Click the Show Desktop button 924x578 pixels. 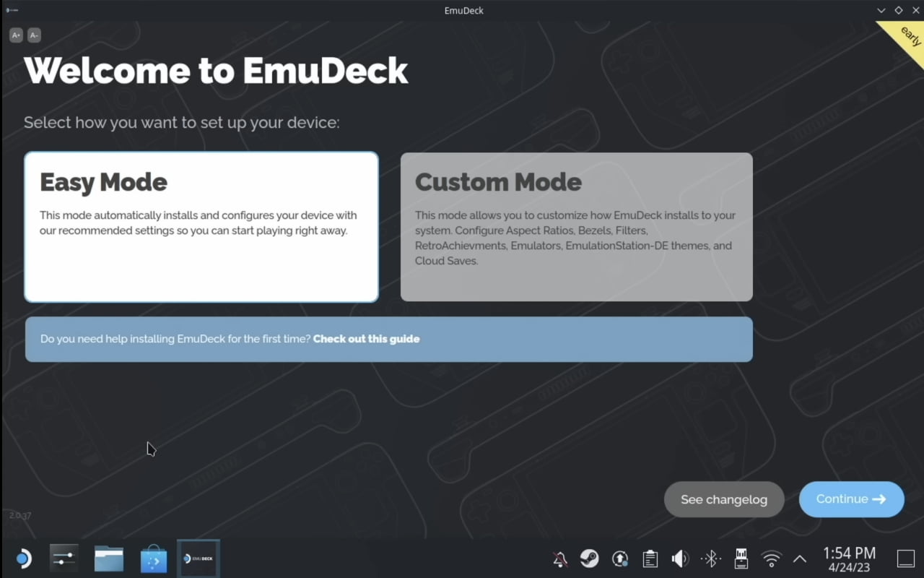click(x=906, y=558)
